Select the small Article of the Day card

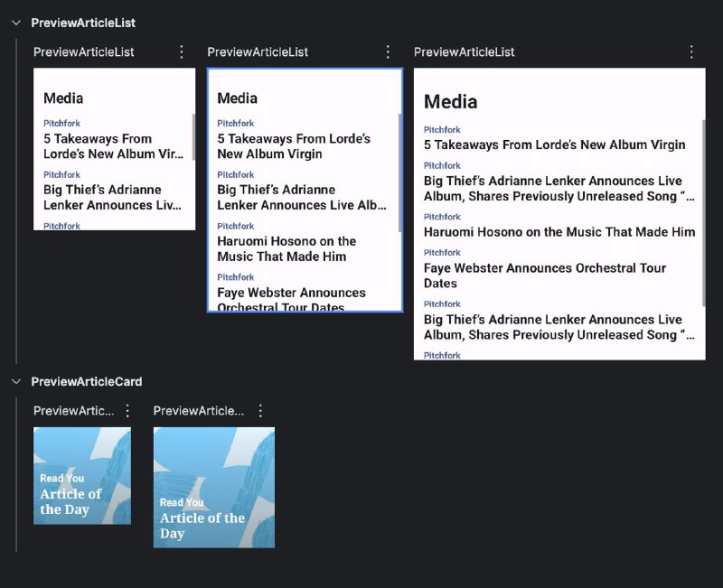point(82,476)
